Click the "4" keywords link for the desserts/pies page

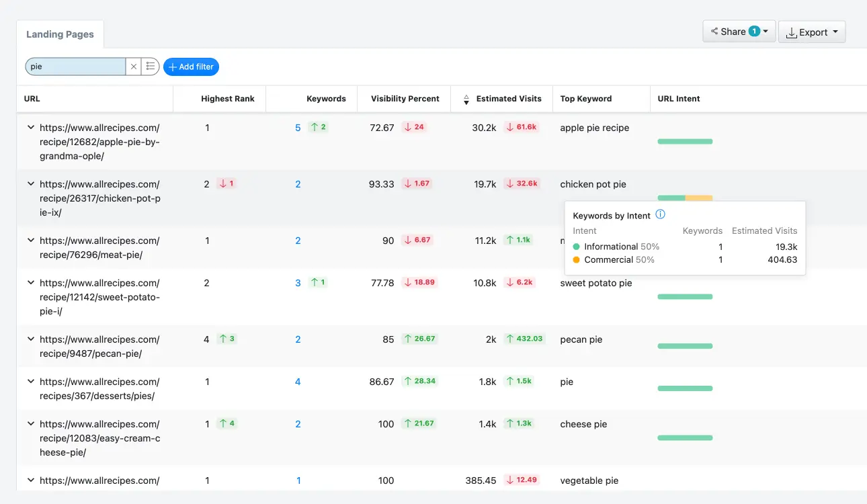click(x=298, y=381)
